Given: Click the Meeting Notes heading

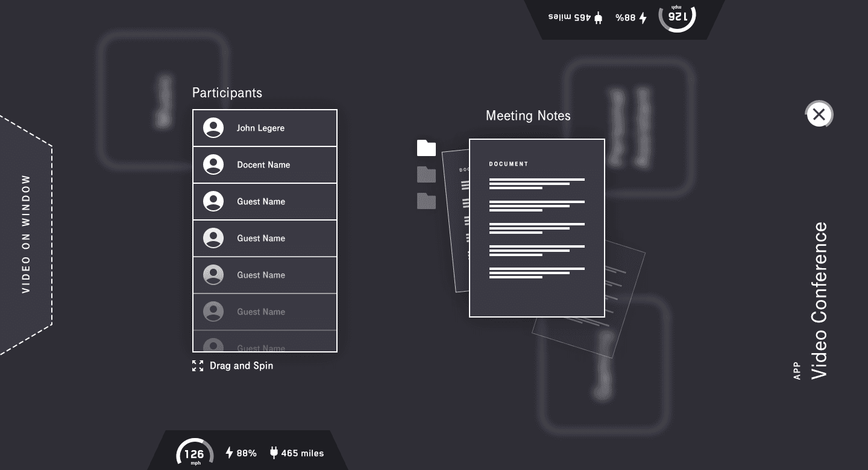Looking at the screenshot, I should point(528,116).
